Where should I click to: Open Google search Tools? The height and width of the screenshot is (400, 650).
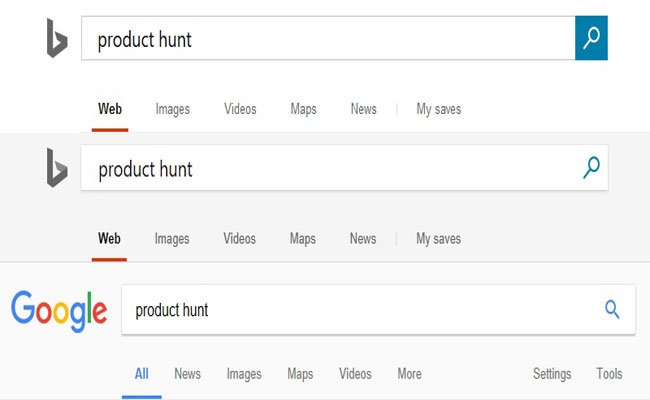pos(609,373)
